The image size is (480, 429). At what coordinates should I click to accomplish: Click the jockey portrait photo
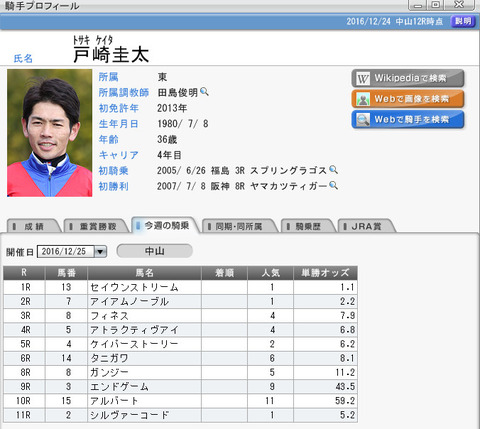tap(50, 133)
